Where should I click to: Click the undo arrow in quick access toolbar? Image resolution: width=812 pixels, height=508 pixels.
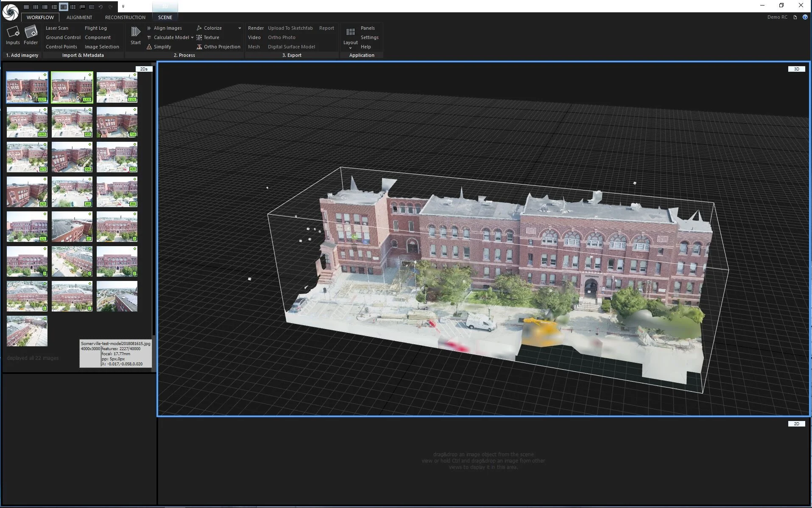(101, 7)
